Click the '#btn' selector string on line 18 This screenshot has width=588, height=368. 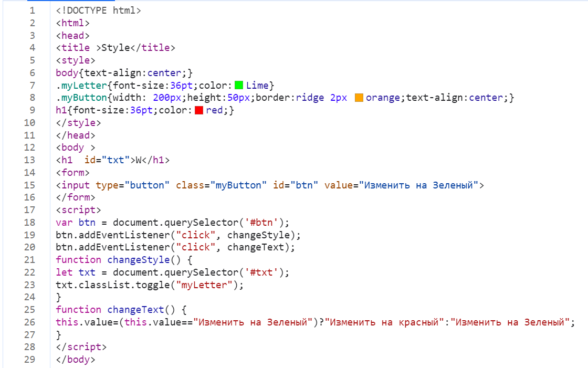click(265, 222)
